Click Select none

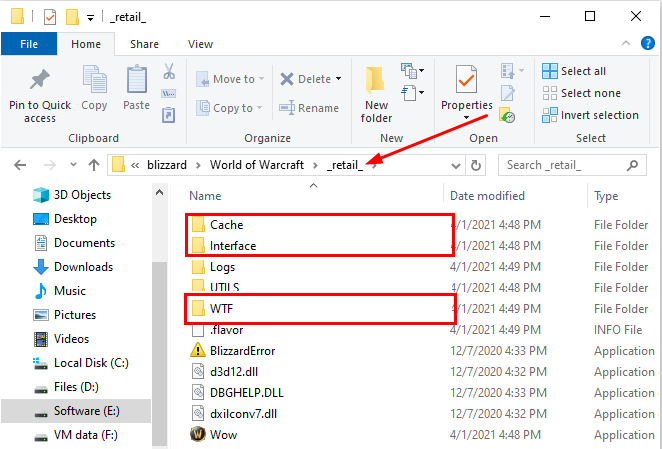click(581, 93)
